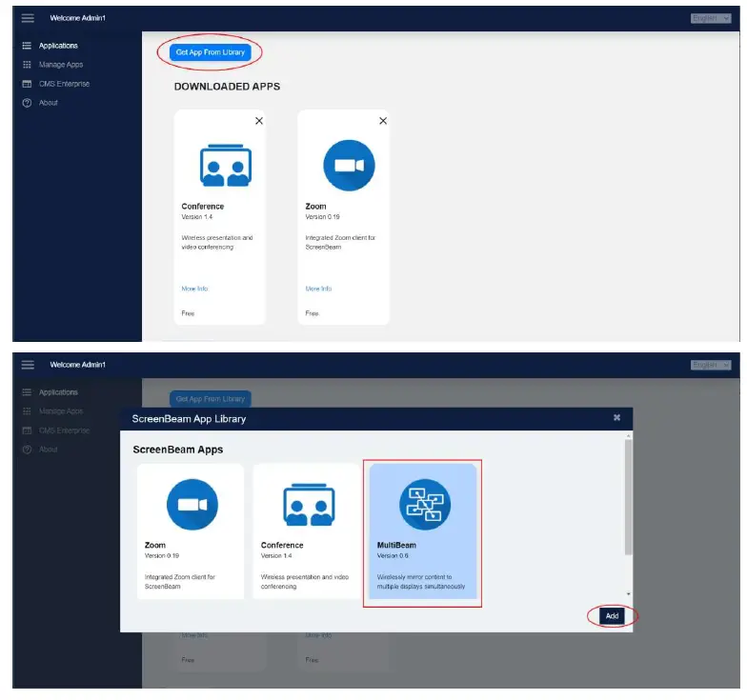This screenshot has width=747, height=700.
Task: Open More Info on the Conference card
Action: [x=194, y=289]
